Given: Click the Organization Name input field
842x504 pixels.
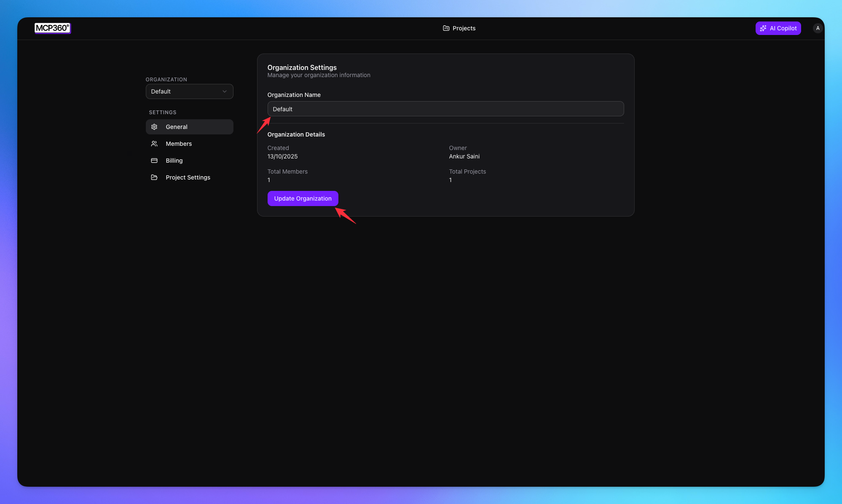Looking at the screenshot, I should tap(445, 109).
